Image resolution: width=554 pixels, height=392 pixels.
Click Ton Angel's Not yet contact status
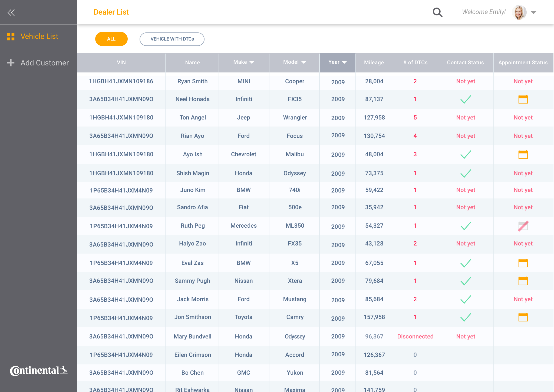(x=466, y=118)
